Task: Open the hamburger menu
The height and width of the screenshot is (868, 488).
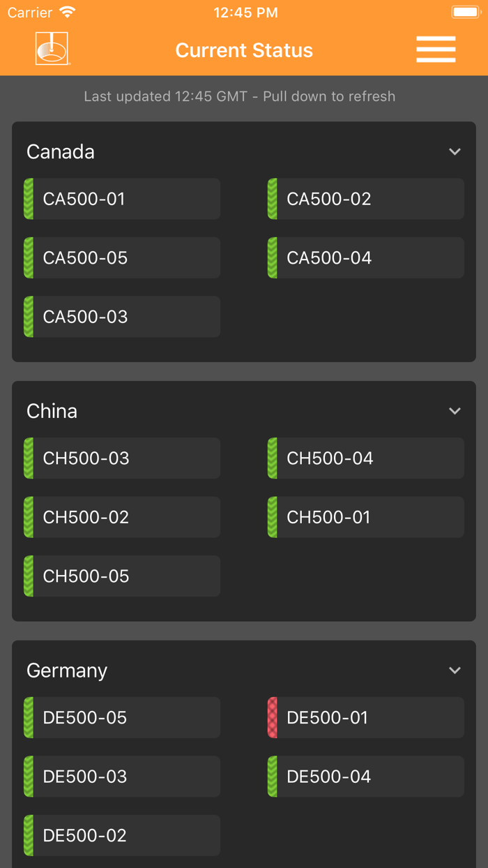Action: click(436, 50)
